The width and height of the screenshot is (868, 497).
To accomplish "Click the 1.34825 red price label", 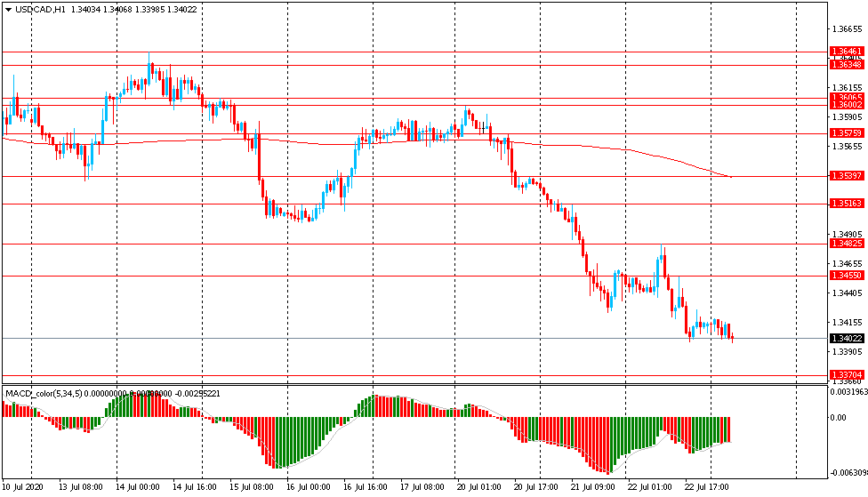I will pyautogui.click(x=846, y=244).
